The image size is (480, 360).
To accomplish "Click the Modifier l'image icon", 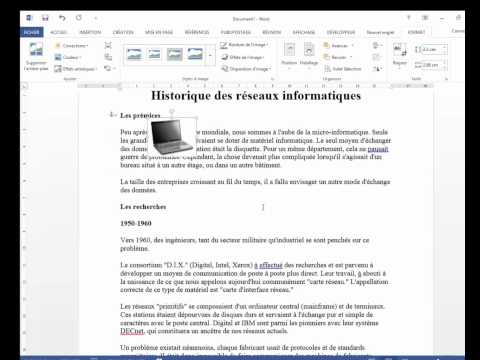I will [108, 57].
